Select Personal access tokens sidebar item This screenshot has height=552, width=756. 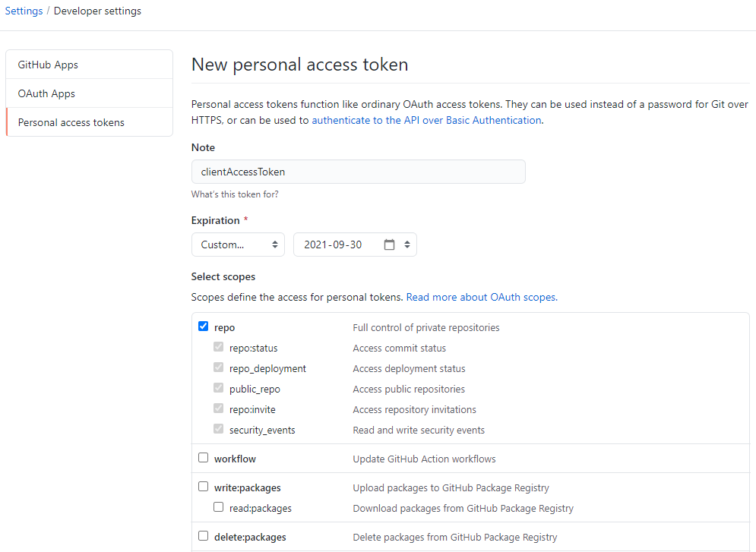click(90, 122)
